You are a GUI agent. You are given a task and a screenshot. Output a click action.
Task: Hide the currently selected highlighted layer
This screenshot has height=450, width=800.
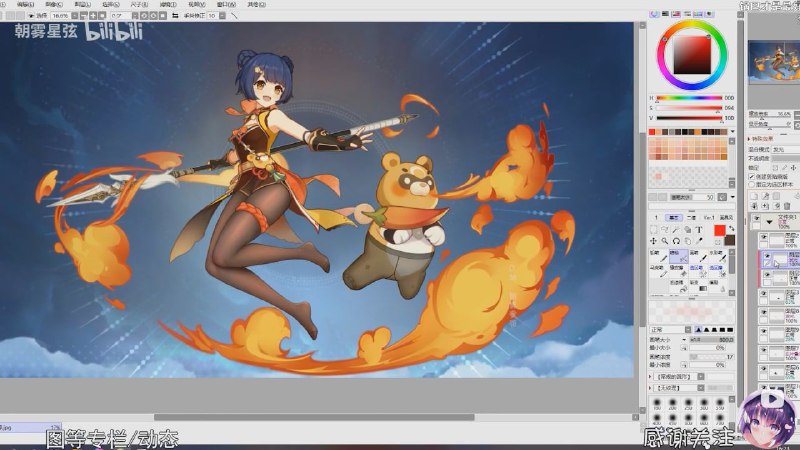767,257
